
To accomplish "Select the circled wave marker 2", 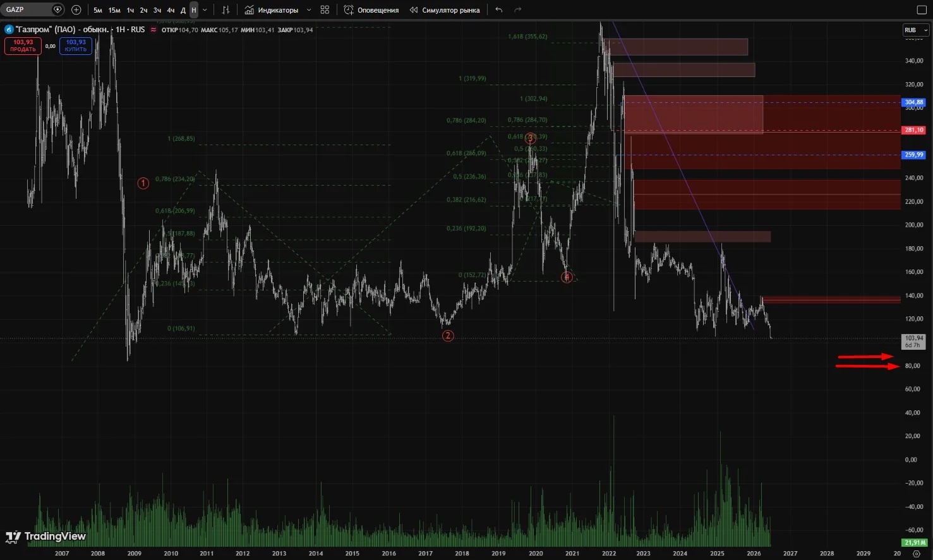I will 448,336.
